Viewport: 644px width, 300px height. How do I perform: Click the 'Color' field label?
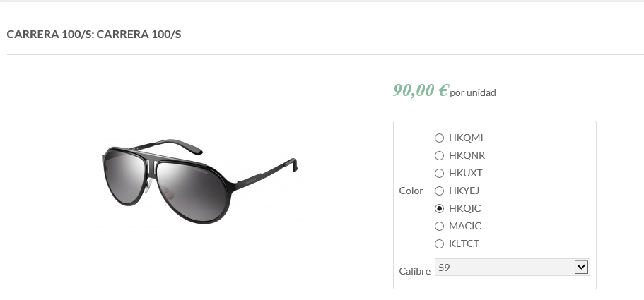(411, 191)
